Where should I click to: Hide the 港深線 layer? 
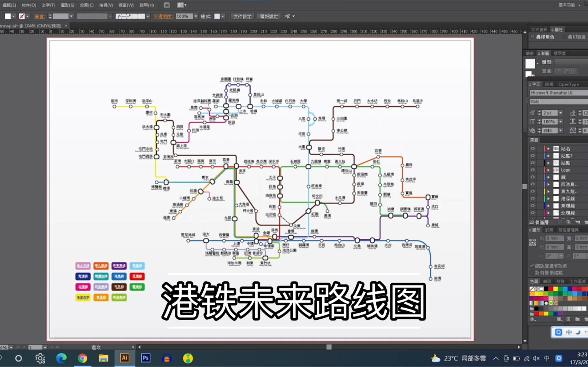(533, 199)
